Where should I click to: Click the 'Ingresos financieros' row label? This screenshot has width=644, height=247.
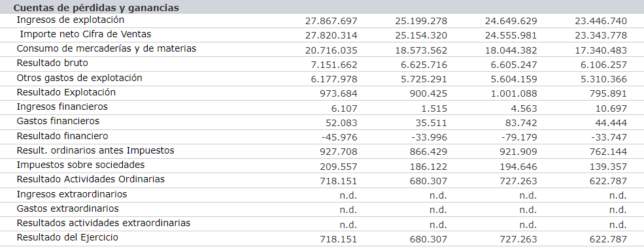pyautogui.click(x=62, y=107)
